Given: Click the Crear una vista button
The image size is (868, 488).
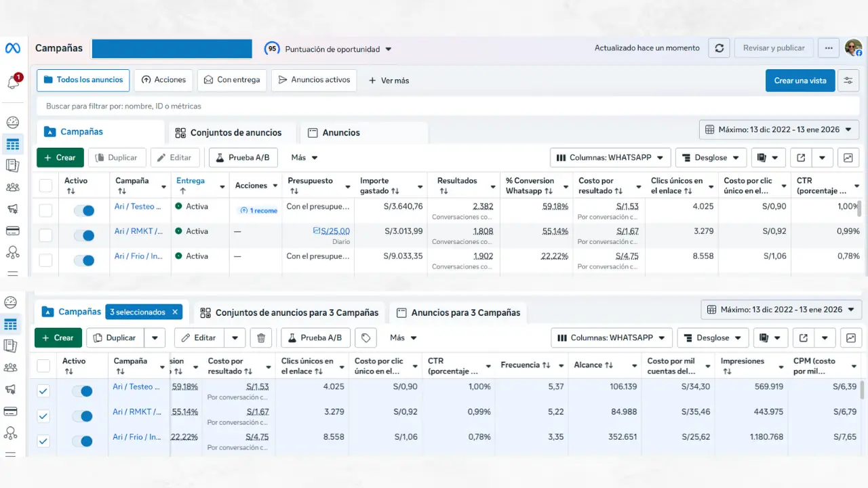Looking at the screenshot, I should [x=800, y=80].
